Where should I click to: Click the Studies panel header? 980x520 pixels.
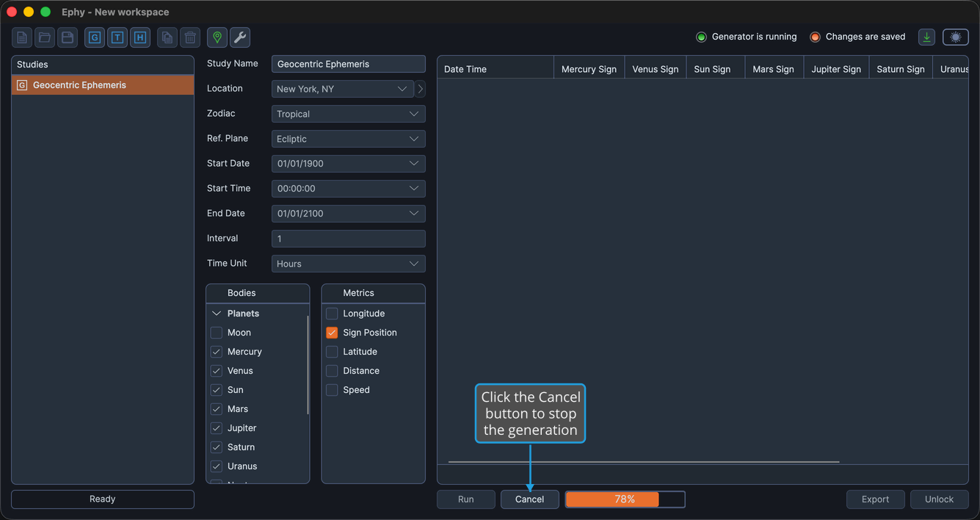[103, 65]
